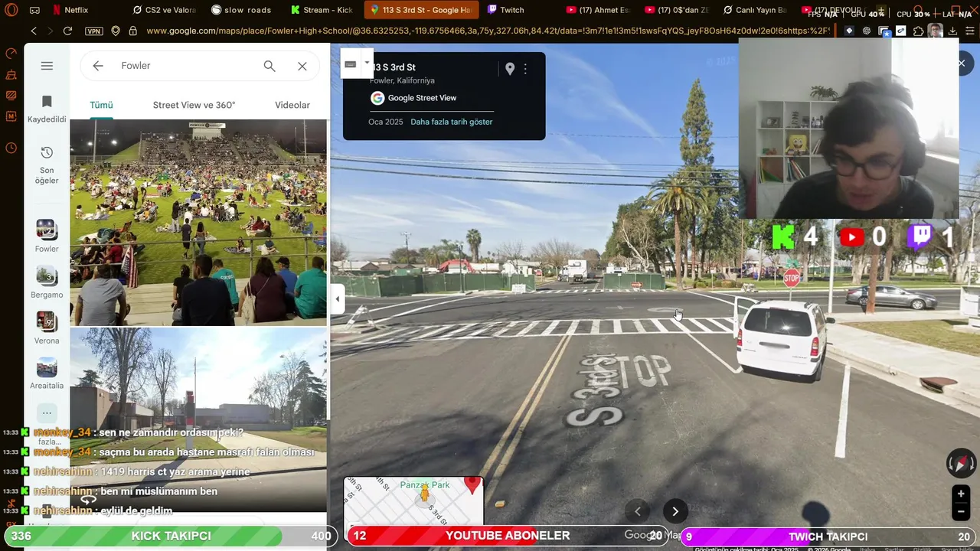
Task: Open the Google Maps hamburger menu
Action: click(47, 66)
